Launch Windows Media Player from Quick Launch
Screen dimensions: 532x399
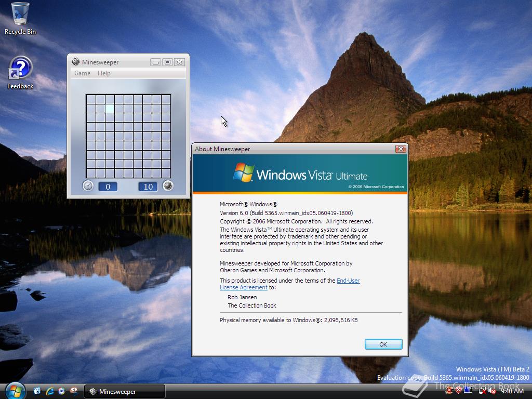coord(61,391)
